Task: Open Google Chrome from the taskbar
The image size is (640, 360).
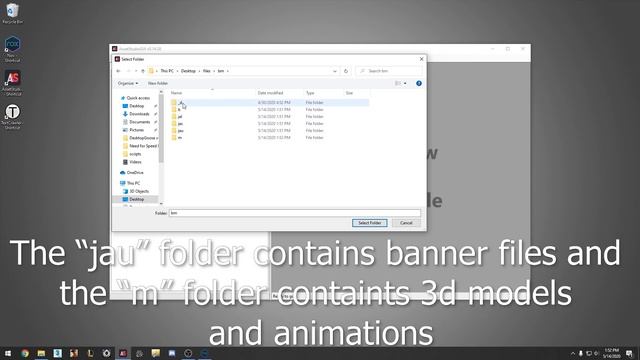Action: click(25, 353)
